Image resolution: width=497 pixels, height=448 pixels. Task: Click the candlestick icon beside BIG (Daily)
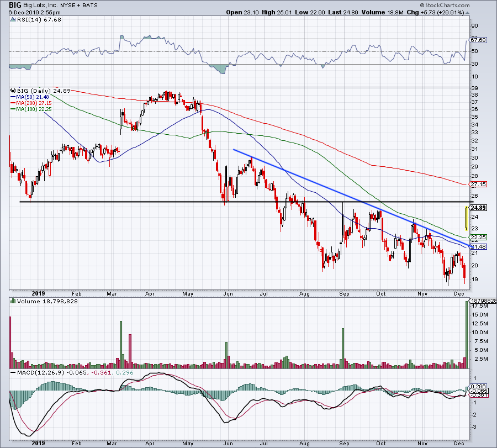[x=13, y=91]
